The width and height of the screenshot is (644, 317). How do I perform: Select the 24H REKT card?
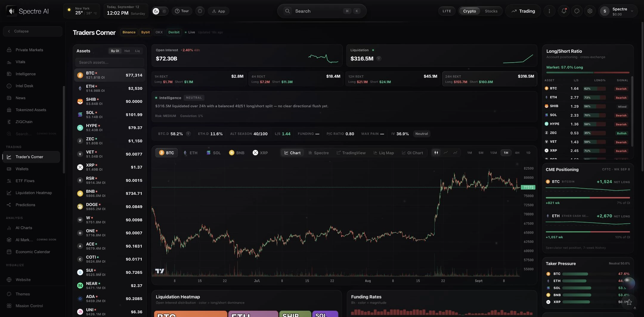pyautogui.click(x=490, y=79)
